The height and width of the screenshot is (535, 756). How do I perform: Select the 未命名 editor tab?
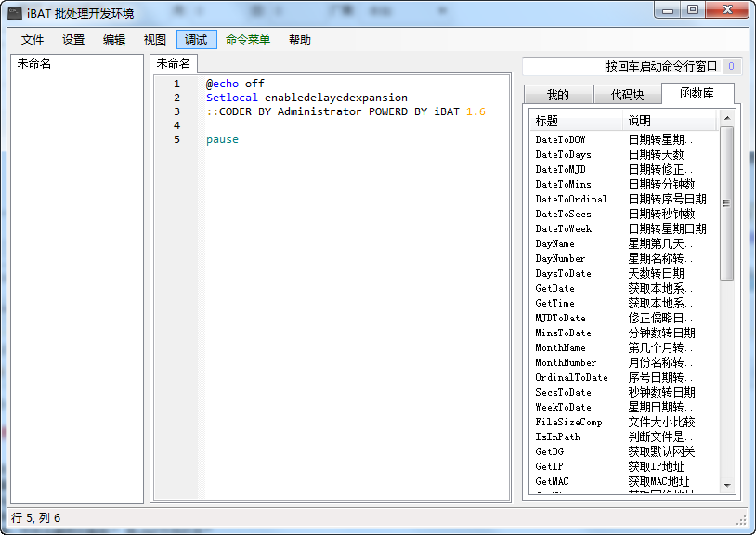click(173, 63)
